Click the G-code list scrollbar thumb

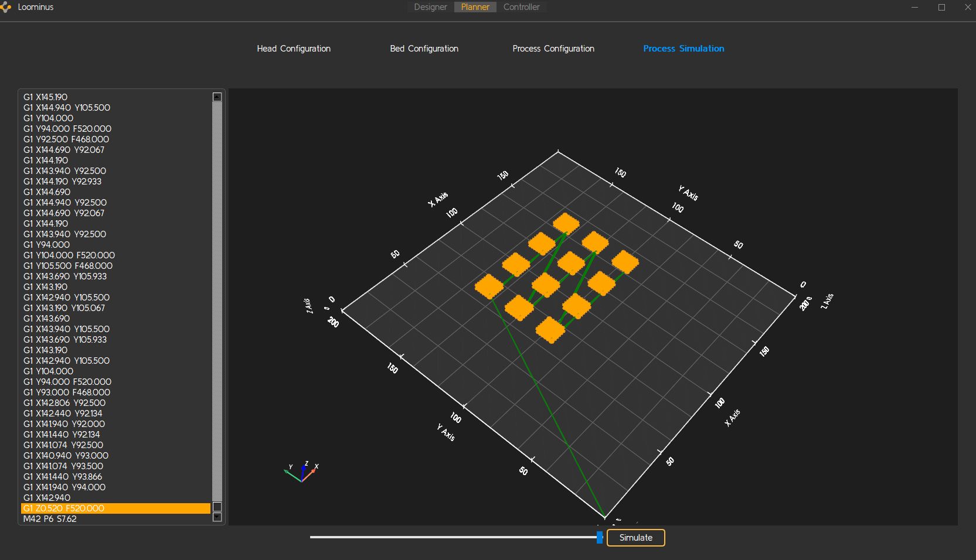[x=217, y=507]
